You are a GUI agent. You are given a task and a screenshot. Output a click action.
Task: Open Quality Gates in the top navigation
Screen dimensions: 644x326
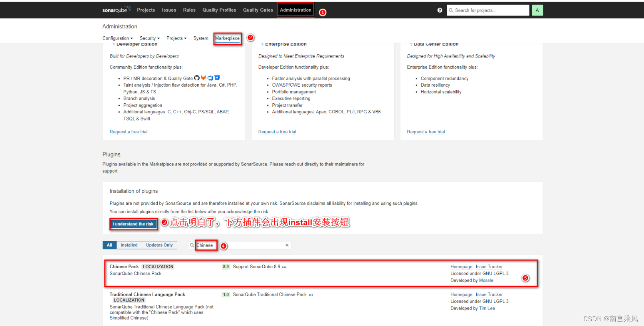258,10
